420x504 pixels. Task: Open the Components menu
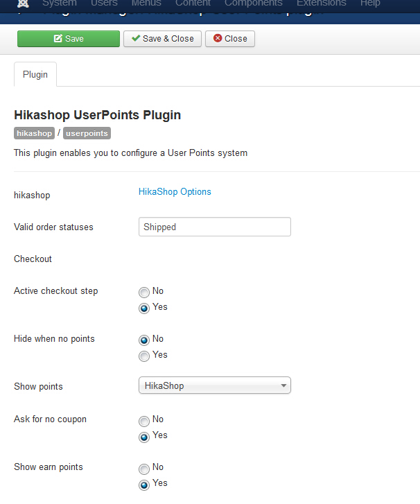(253, 3)
